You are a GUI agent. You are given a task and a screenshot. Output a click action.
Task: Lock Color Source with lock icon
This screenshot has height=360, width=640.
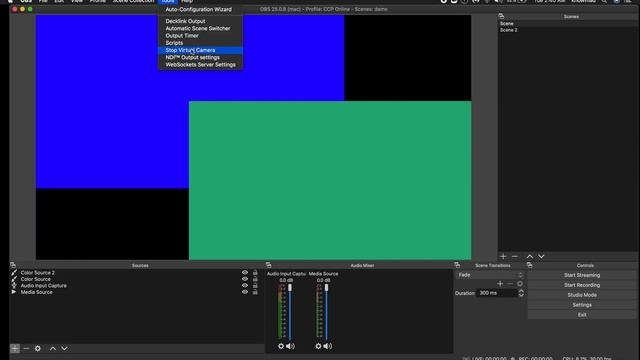(x=255, y=279)
